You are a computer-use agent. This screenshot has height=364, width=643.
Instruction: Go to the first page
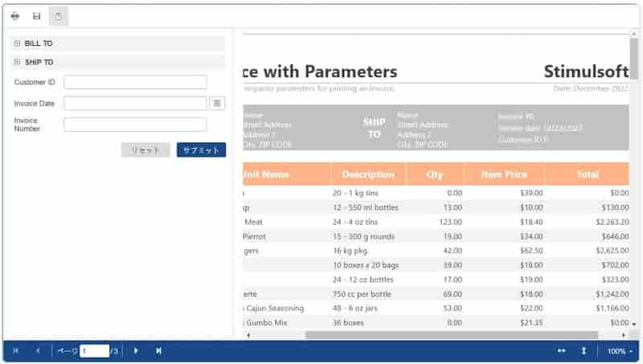[15, 351]
